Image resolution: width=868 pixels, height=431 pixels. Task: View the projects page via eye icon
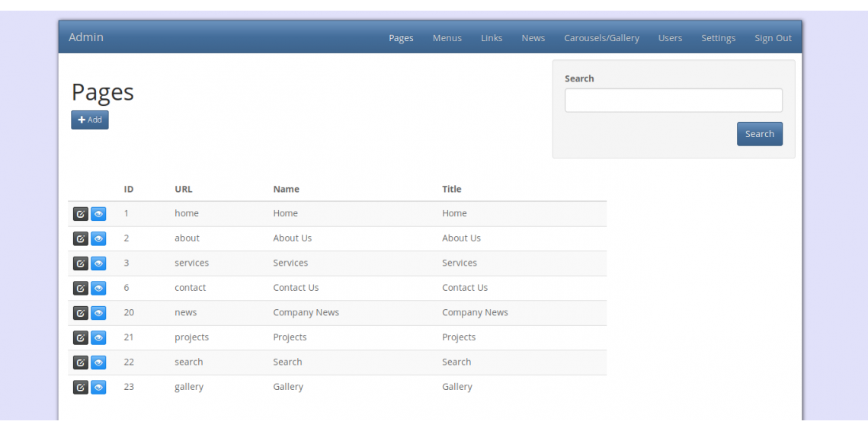[98, 337]
